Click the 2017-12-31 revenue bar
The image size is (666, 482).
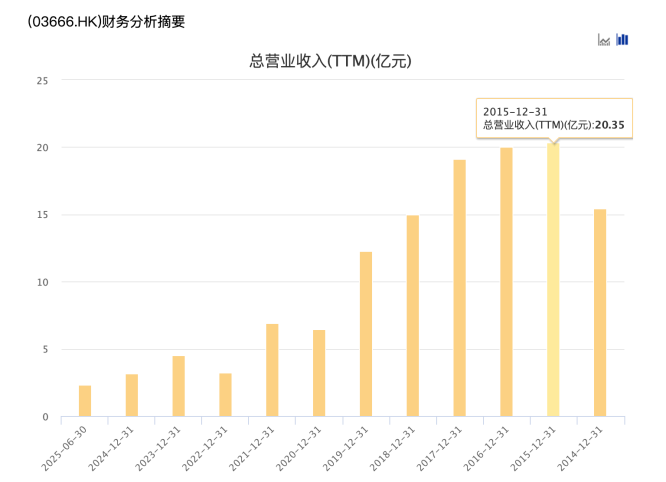[x=459, y=288]
